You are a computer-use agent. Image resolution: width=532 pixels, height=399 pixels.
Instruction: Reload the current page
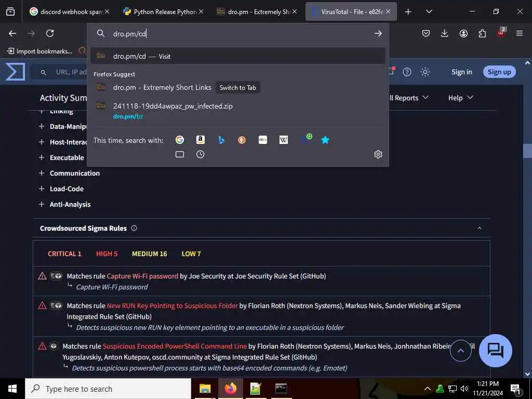pyautogui.click(x=50, y=33)
